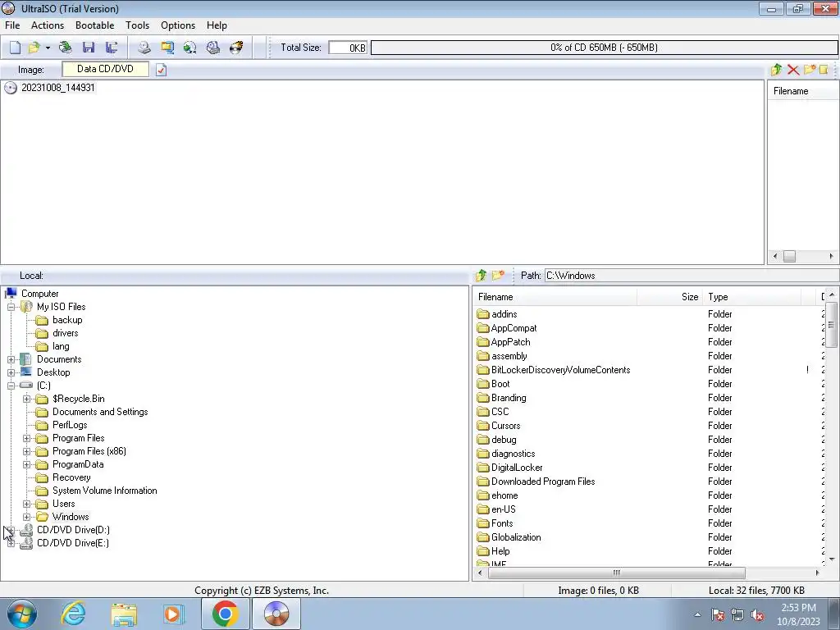Select the drivers folder in tree
The height and width of the screenshot is (630, 840).
pos(65,333)
